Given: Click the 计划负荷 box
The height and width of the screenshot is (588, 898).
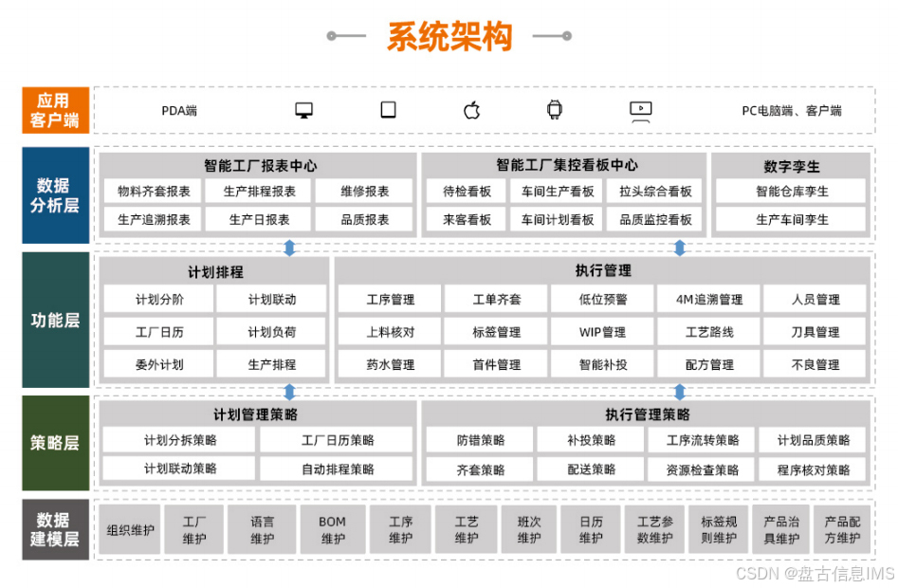Looking at the screenshot, I should (271, 332).
